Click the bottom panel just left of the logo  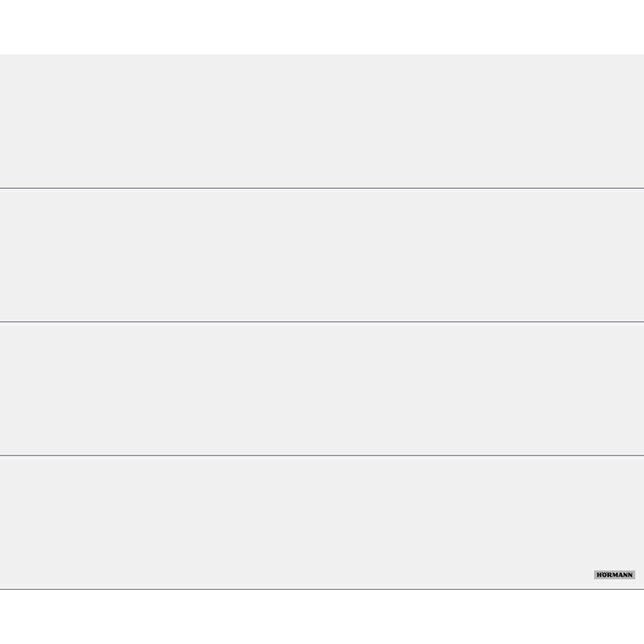(572, 575)
